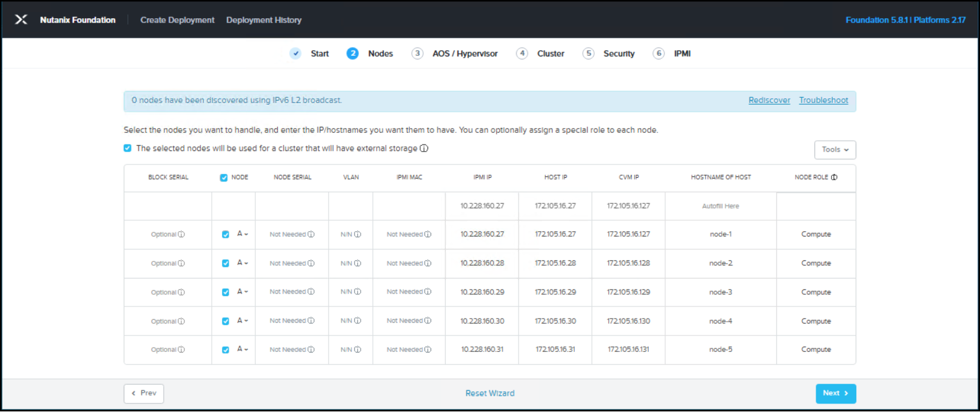Click Optional info icon in node-4 row
980x412 pixels.
pos(181,322)
